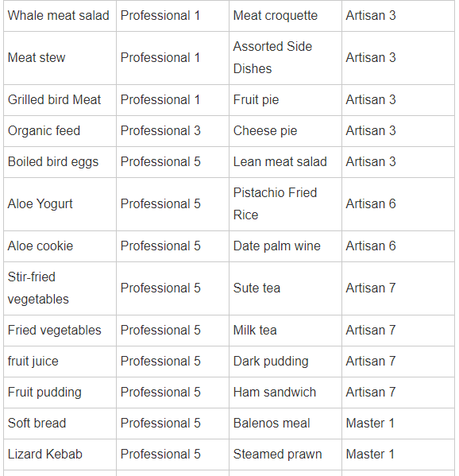Click the Assorted Side Dishes cell
The image size is (459, 476).
click(285, 58)
